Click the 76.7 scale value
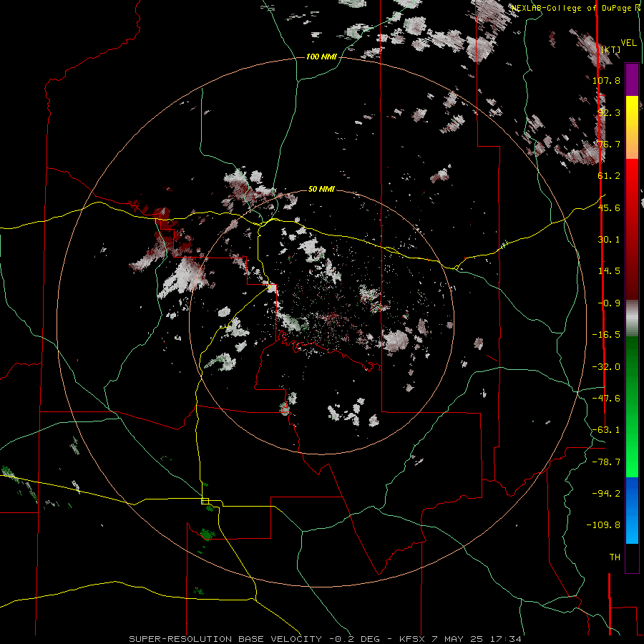 coord(609,144)
